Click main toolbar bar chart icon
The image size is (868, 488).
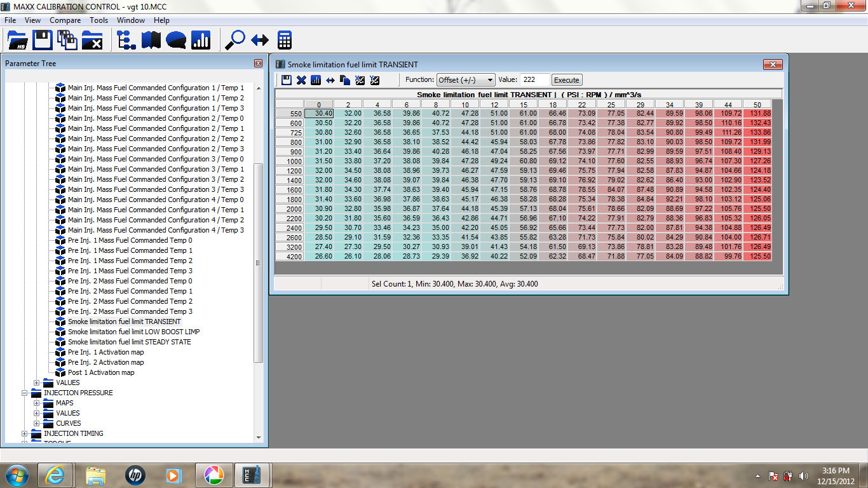pyautogui.click(x=201, y=41)
